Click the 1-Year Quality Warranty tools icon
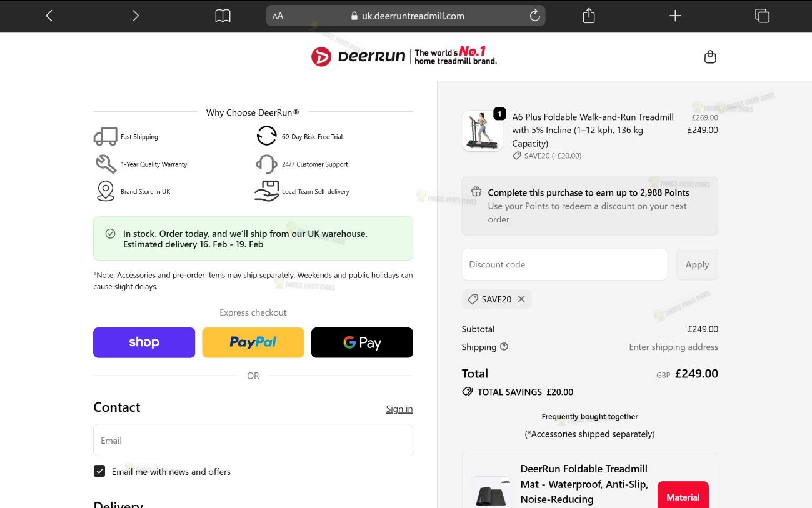The width and height of the screenshot is (812, 508). tap(106, 164)
